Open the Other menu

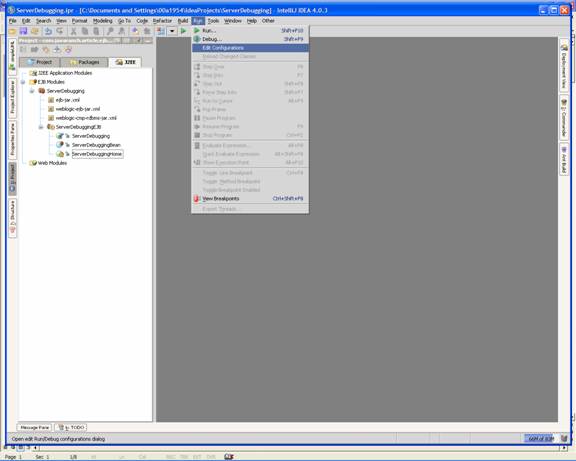point(268,21)
